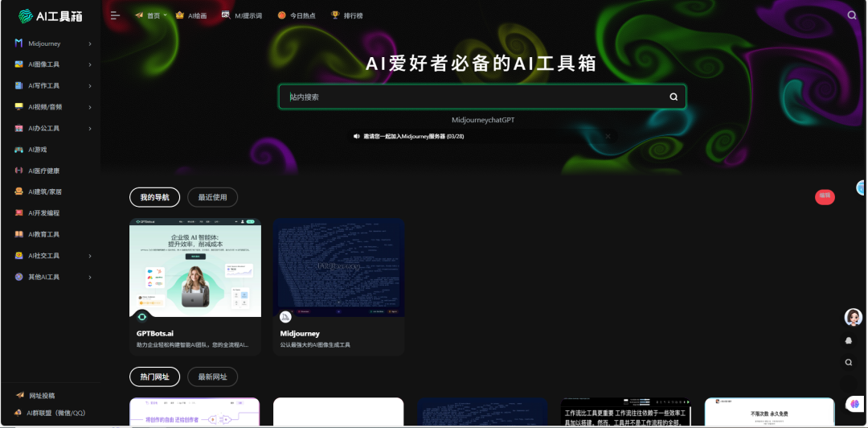
Task: Switch to the 热门网址 tab
Action: 154,377
